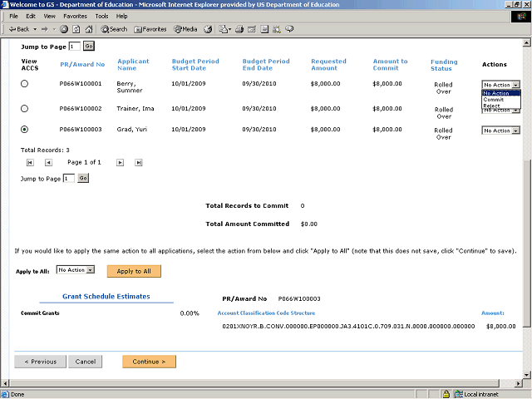Open Actions dropdown for Berry, Summer
Viewport: 532px width, 399px height.
point(500,85)
